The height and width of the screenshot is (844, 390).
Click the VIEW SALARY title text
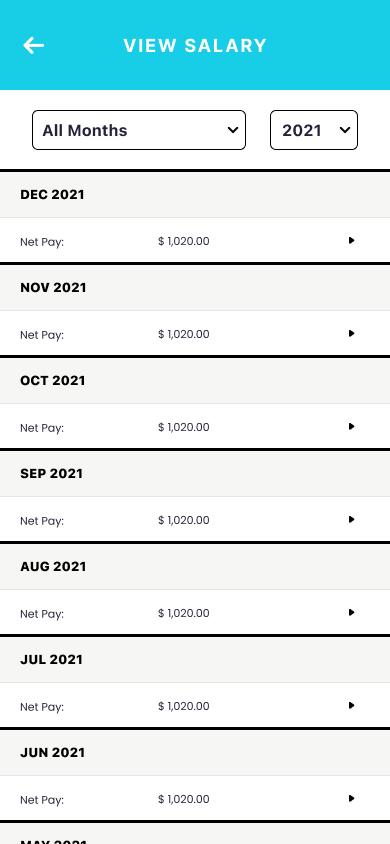pyautogui.click(x=195, y=46)
